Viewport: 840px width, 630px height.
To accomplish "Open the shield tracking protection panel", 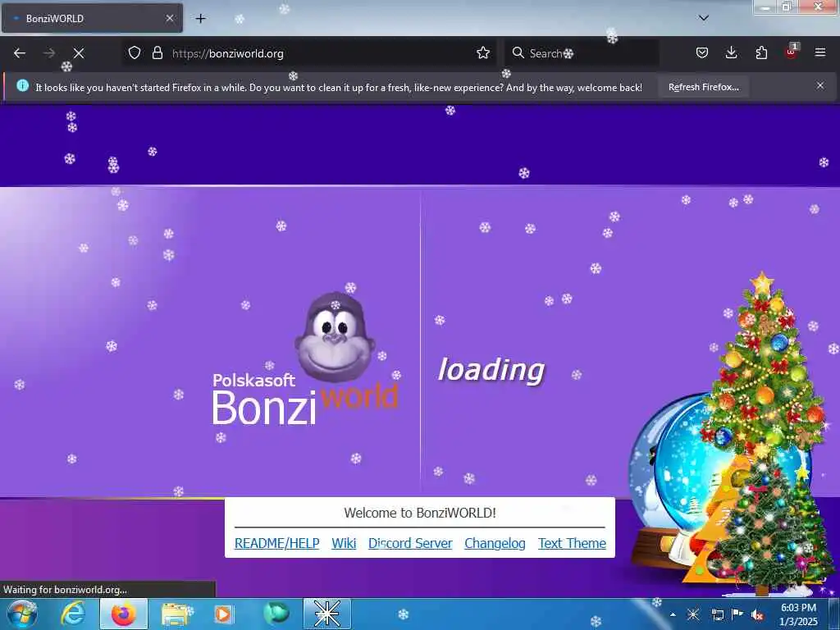I will tap(135, 53).
